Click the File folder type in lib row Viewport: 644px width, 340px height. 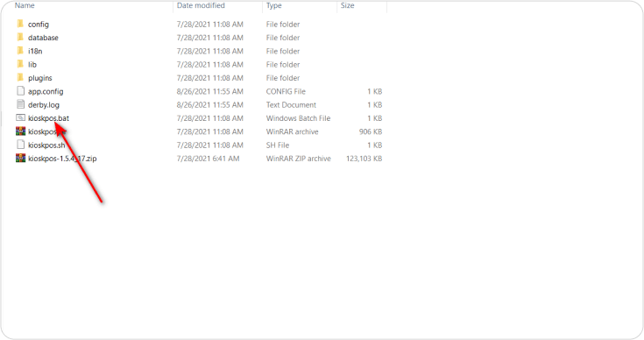pos(283,65)
